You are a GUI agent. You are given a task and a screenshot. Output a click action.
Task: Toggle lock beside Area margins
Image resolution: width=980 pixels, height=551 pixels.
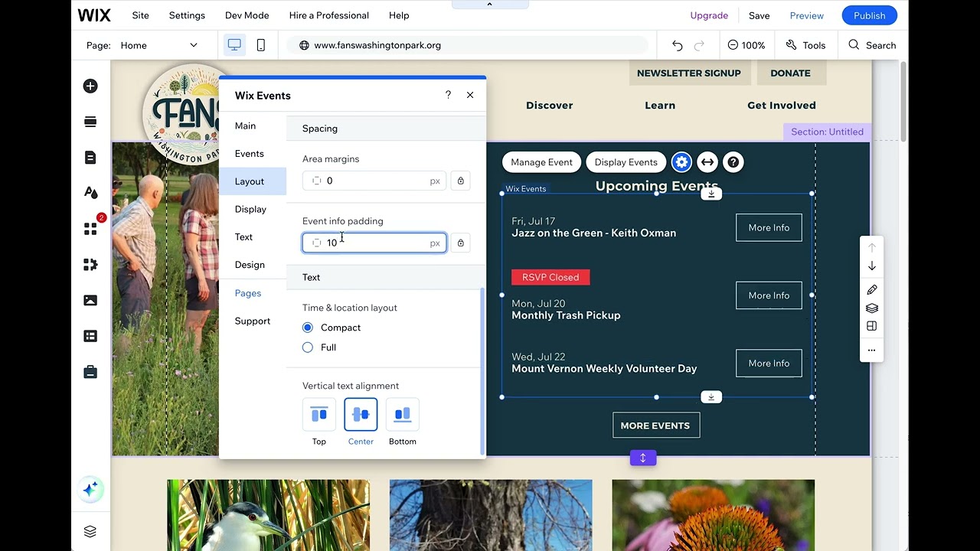[460, 181]
